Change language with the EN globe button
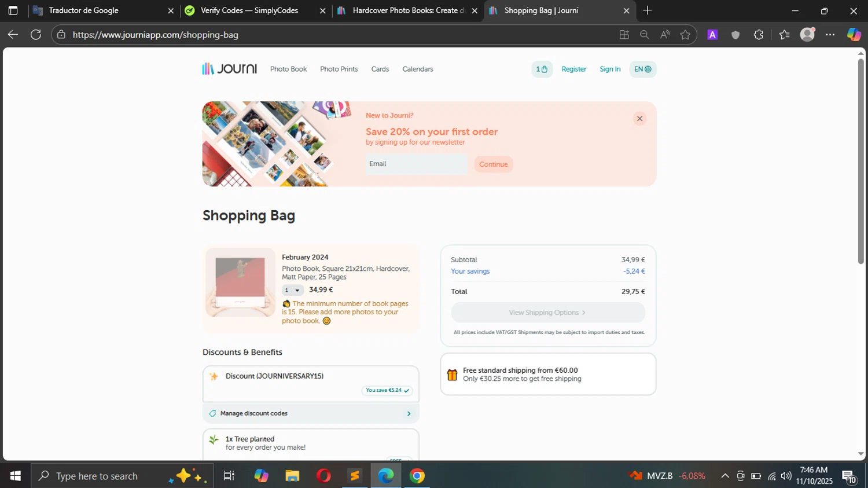 642,69
